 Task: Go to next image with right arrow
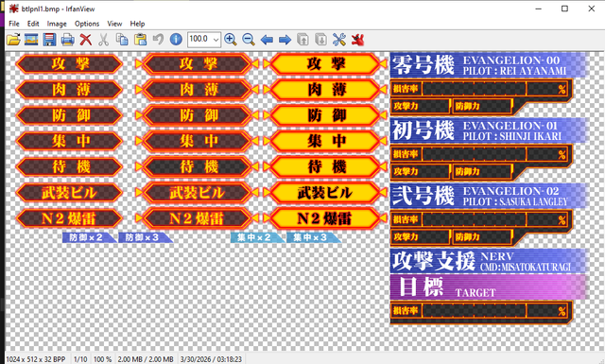pos(285,40)
